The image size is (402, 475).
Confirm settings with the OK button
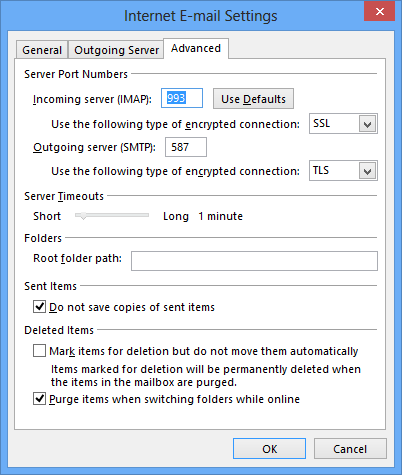269,449
